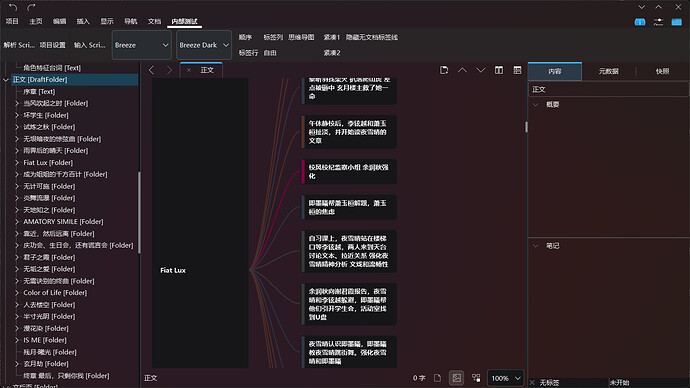Expand the Color of Life folder
This screenshot has width=690, height=388.
point(17,293)
